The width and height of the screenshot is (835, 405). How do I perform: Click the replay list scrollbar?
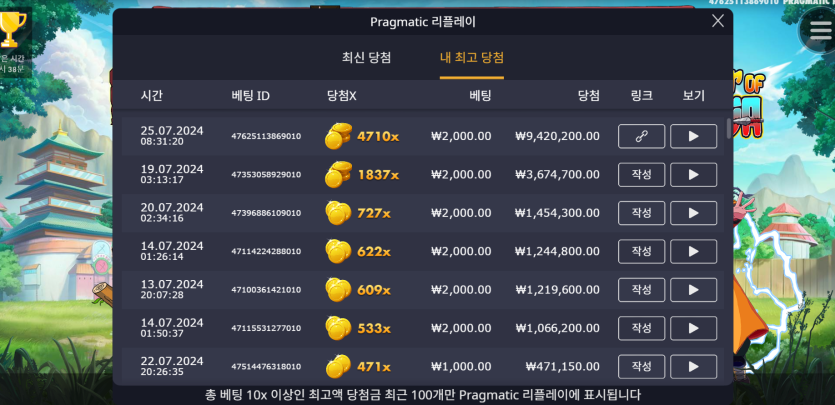click(729, 128)
